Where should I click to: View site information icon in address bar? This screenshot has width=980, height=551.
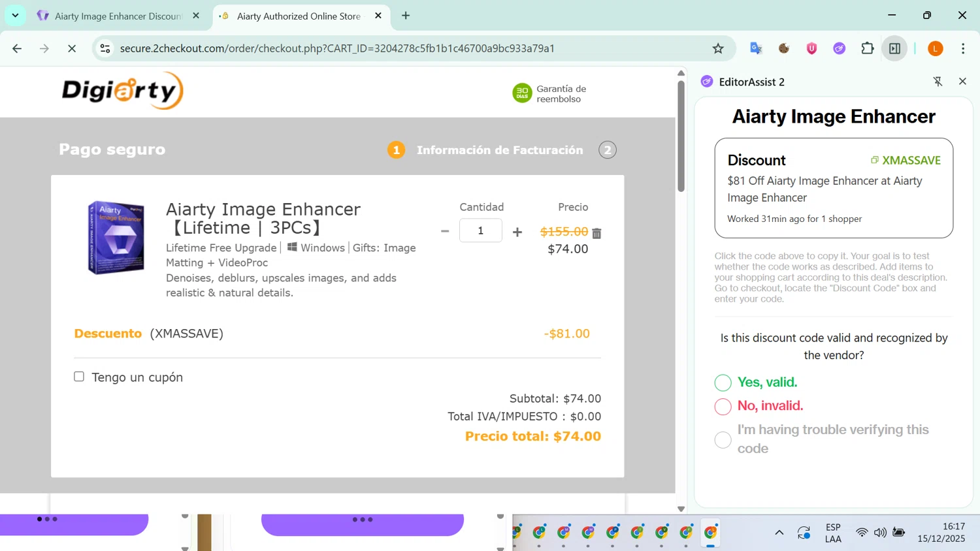pyautogui.click(x=105, y=48)
